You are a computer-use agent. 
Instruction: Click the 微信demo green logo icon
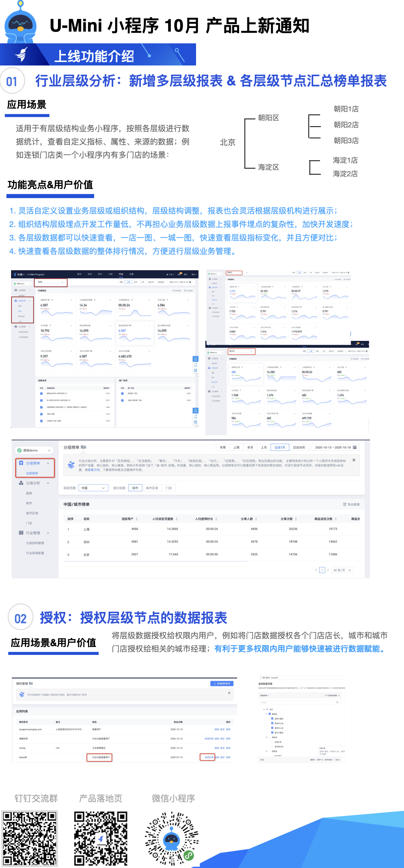(19, 450)
